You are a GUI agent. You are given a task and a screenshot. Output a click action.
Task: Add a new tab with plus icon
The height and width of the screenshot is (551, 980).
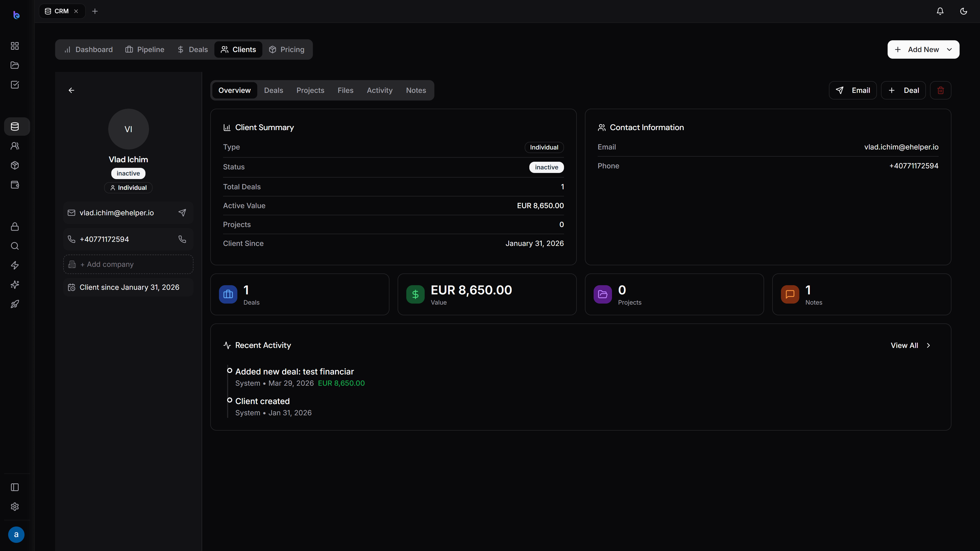point(95,11)
